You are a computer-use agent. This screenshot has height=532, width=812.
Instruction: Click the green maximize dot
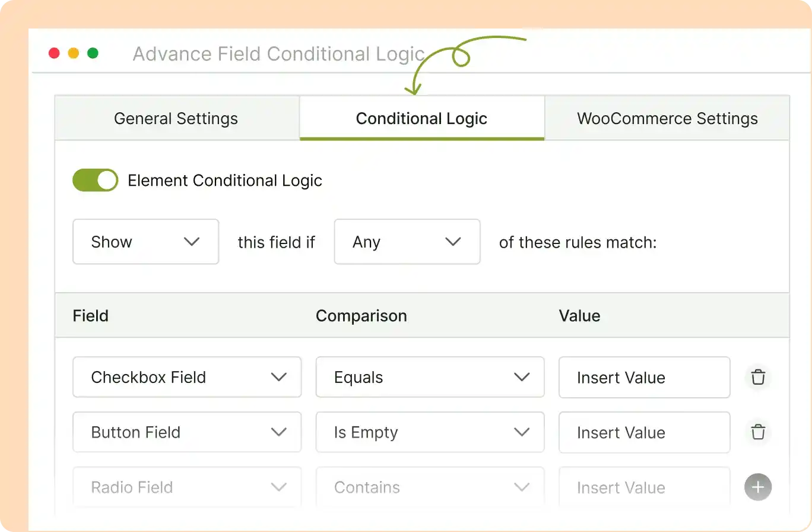click(93, 53)
